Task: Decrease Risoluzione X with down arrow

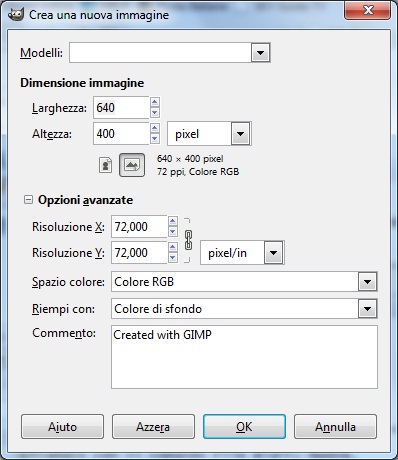Action: point(173,232)
